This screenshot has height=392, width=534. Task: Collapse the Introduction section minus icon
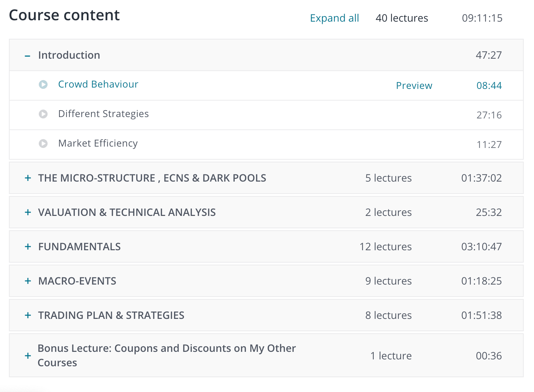point(28,56)
